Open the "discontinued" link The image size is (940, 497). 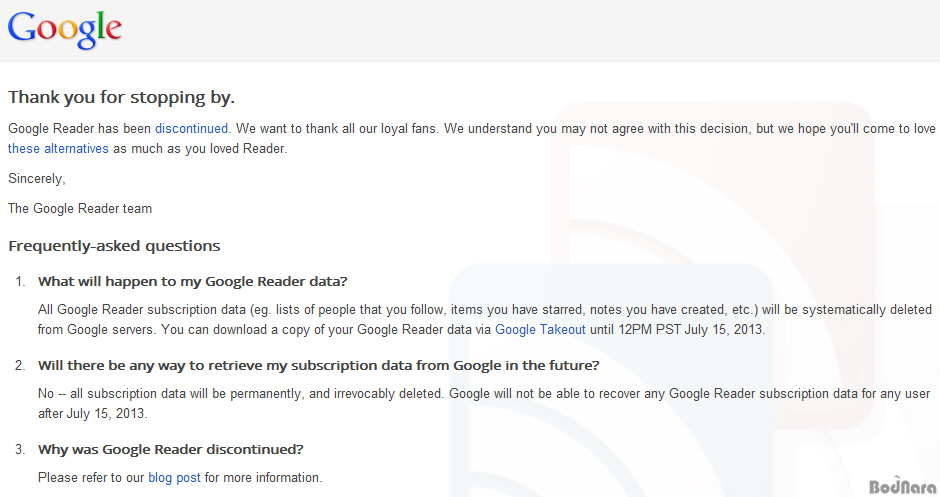pyautogui.click(x=191, y=129)
